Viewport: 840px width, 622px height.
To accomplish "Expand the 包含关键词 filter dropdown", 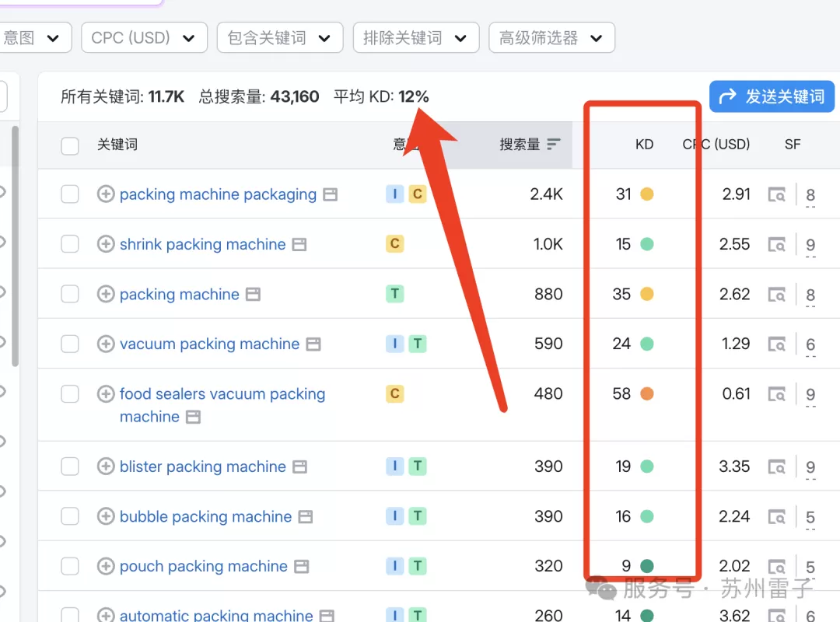I will [280, 37].
